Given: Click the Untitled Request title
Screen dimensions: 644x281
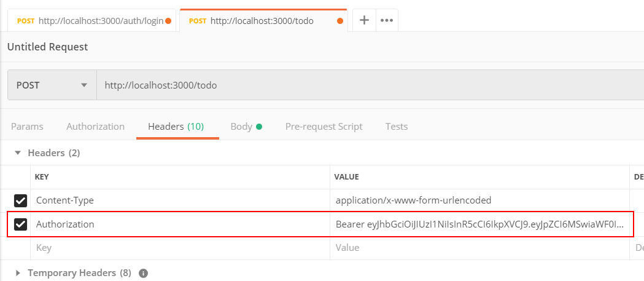Looking at the screenshot, I should [48, 47].
